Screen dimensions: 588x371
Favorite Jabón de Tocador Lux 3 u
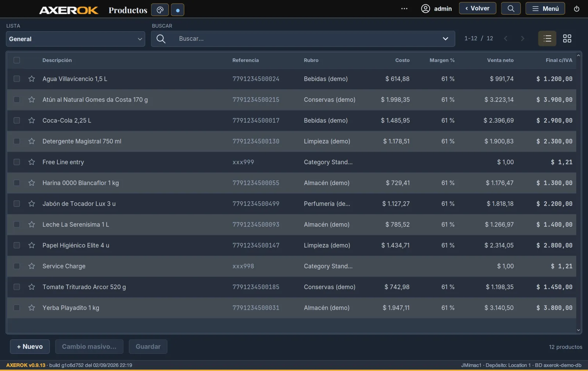32,204
